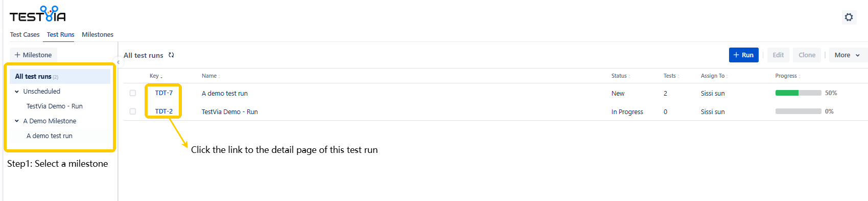868x201 pixels.
Task: Open the settings gear icon
Action: click(x=849, y=17)
